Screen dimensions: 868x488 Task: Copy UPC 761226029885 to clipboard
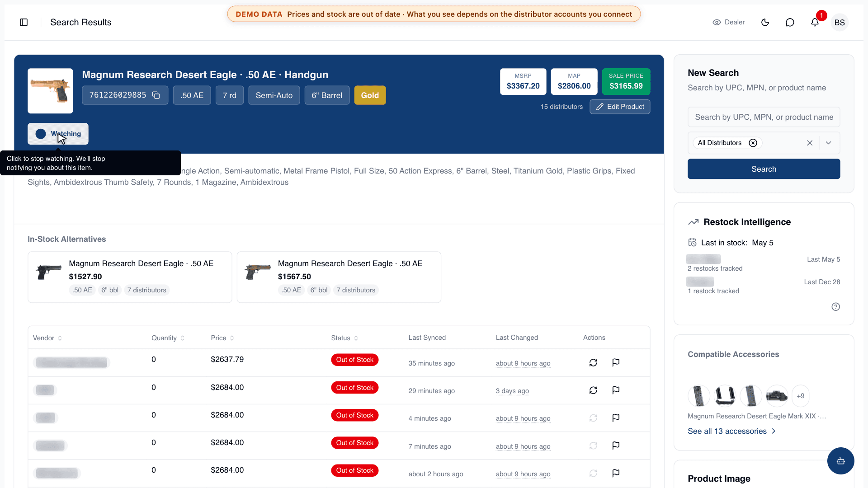point(156,95)
